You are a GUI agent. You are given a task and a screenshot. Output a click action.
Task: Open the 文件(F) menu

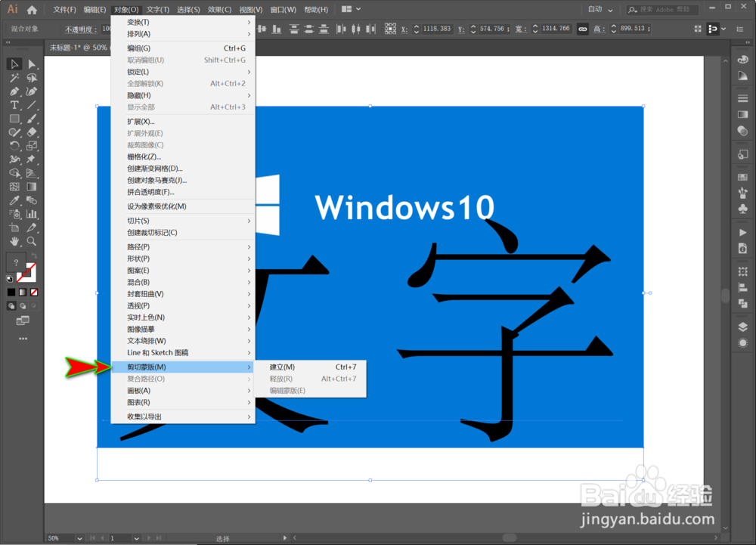pyautogui.click(x=64, y=10)
